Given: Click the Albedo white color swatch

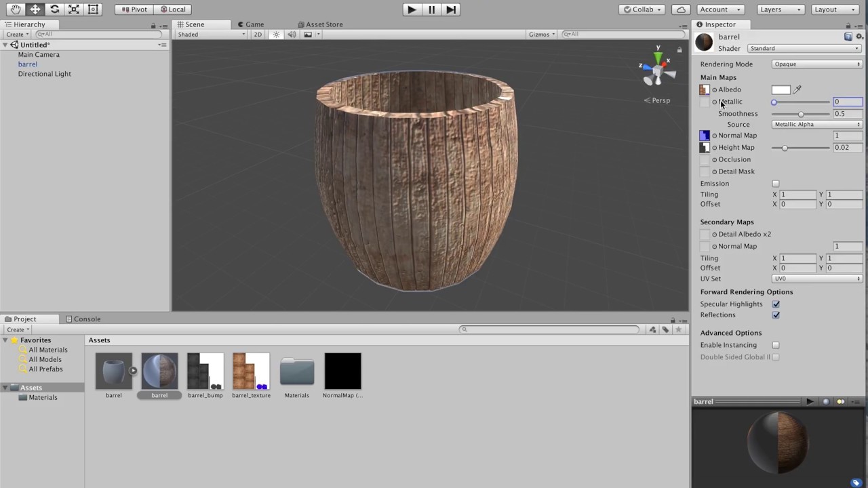Looking at the screenshot, I should (x=781, y=89).
